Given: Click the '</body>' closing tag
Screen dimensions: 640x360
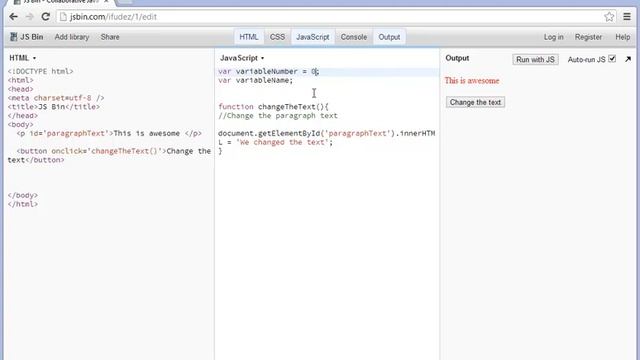Looking at the screenshot, I should [x=22, y=196].
